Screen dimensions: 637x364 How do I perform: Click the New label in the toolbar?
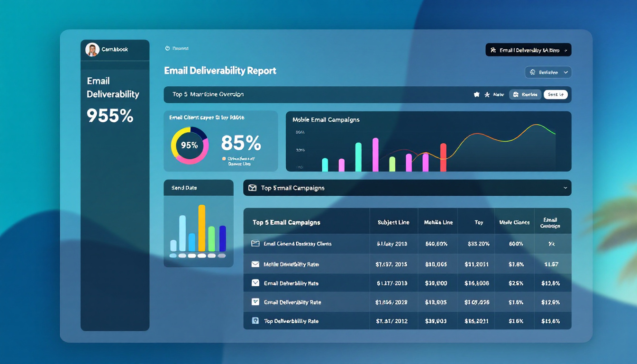[x=499, y=95]
